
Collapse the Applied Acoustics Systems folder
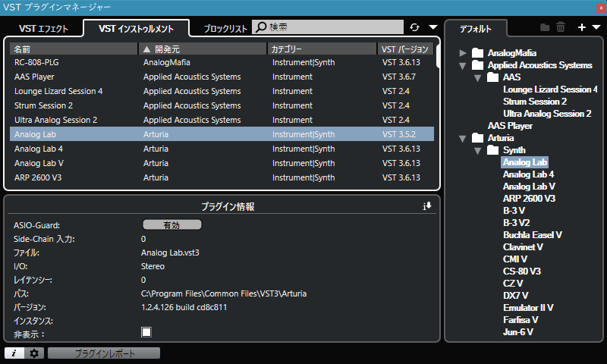point(463,65)
